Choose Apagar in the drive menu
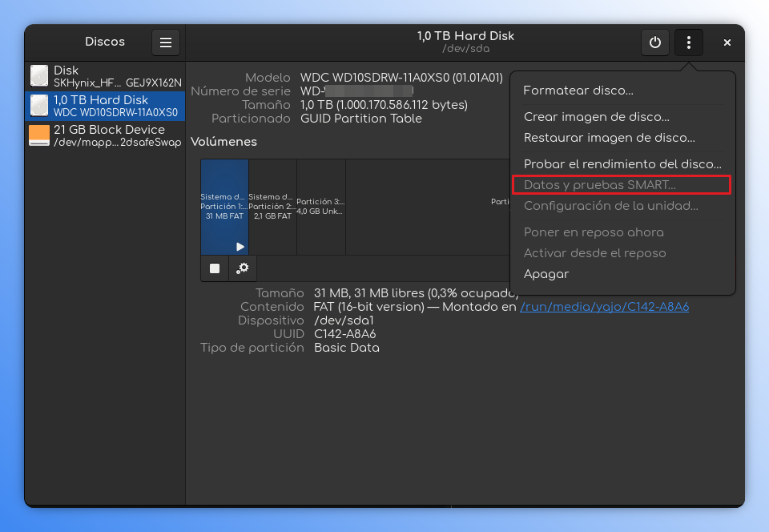Screen dimensions: 769x532 546,274
